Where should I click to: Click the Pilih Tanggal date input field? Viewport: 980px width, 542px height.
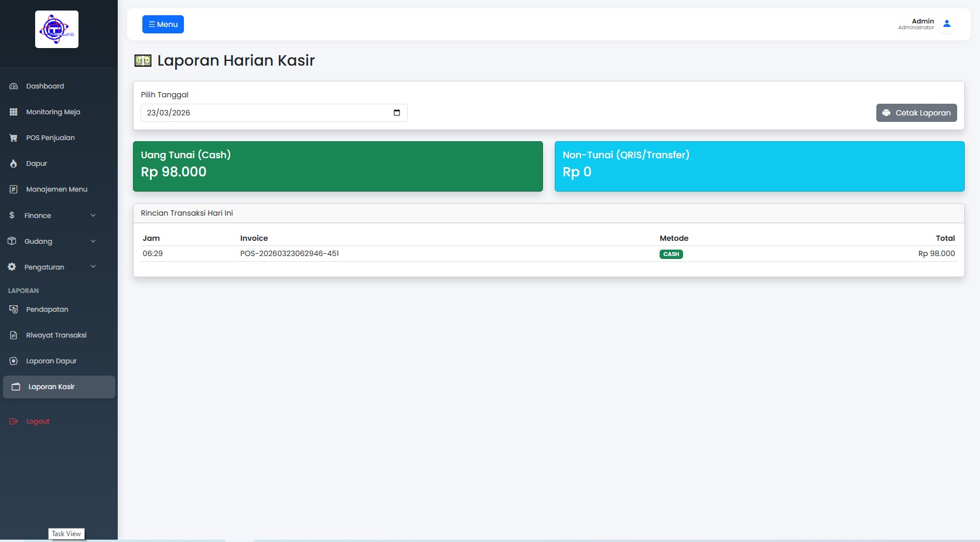[x=274, y=113]
